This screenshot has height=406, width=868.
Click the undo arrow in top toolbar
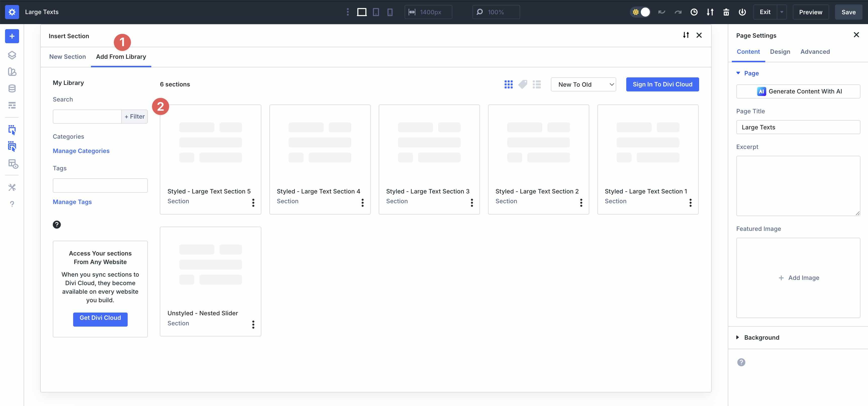661,12
